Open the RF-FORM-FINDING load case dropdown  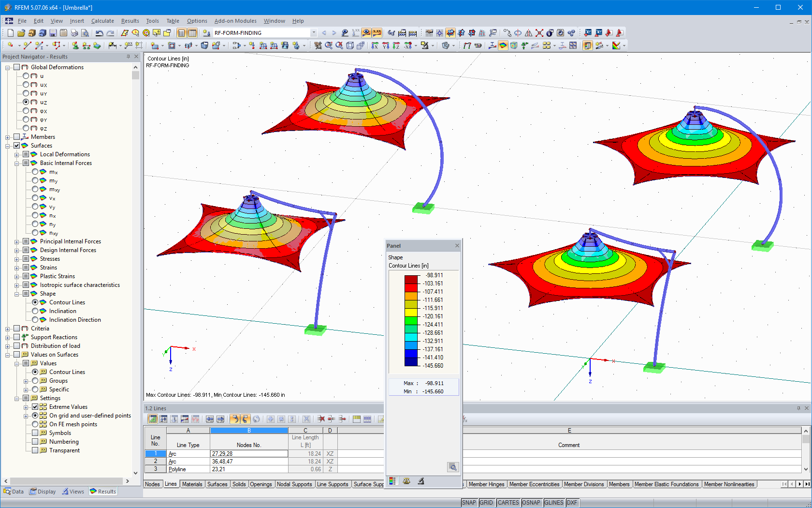[313, 33]
